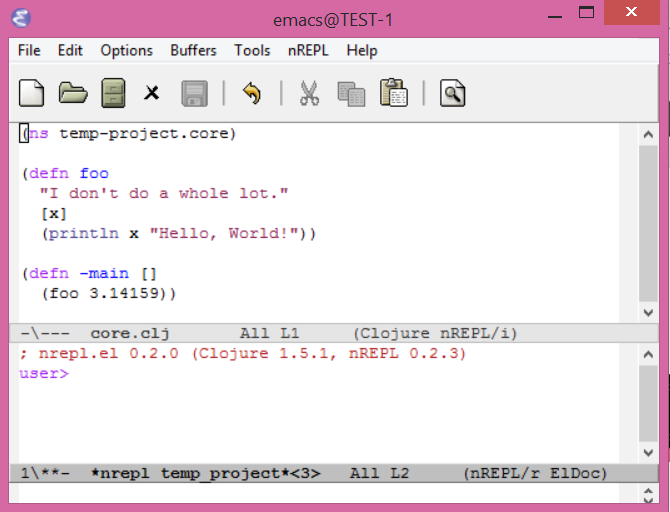Click the 'defn foo' line
The width and height of the screenshot is (670, 512).
tap(65, 174)
